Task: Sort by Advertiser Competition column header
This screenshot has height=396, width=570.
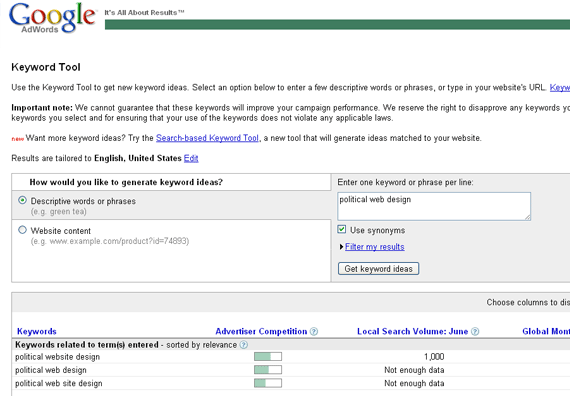Action: 261,332
